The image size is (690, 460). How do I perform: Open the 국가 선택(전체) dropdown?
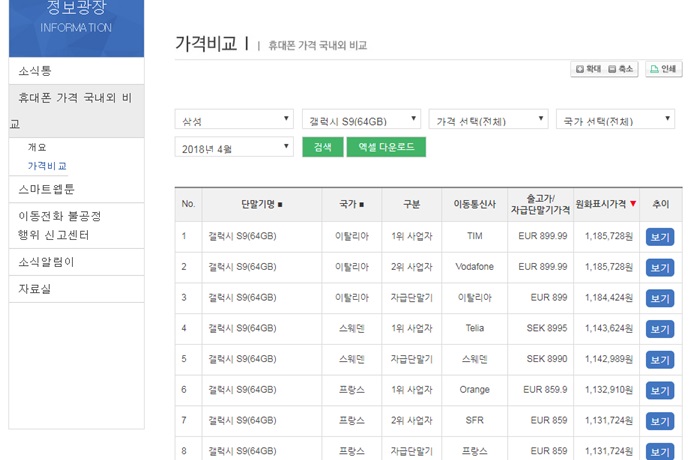pyautogui.click(x=616, y=119)
